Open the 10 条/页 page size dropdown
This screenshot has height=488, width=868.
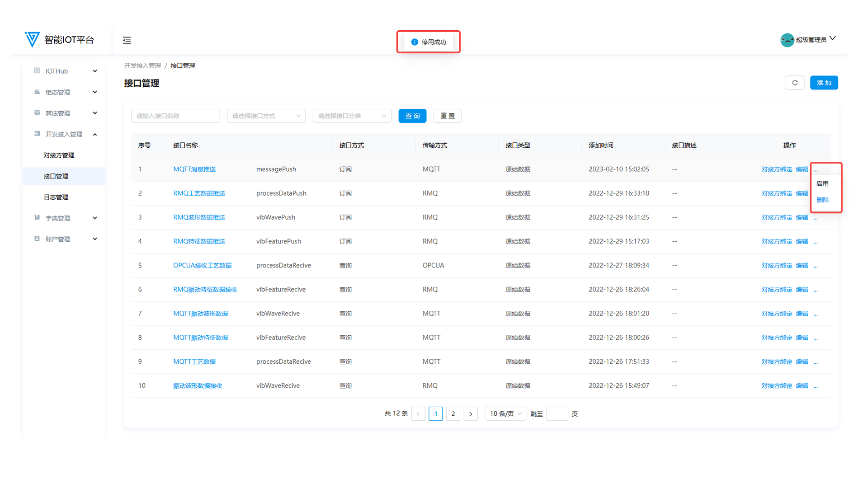tap(505, 413)
